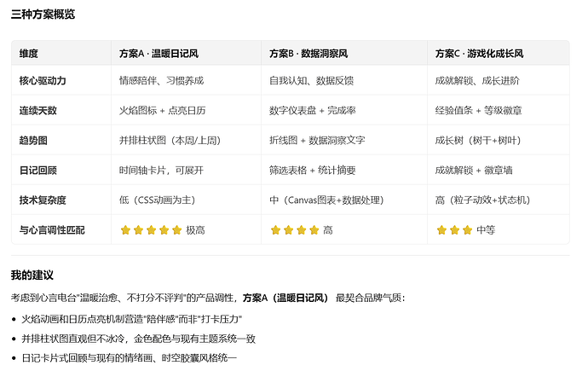
Task: Click the heading 我的建议
Action: (32, 275)
